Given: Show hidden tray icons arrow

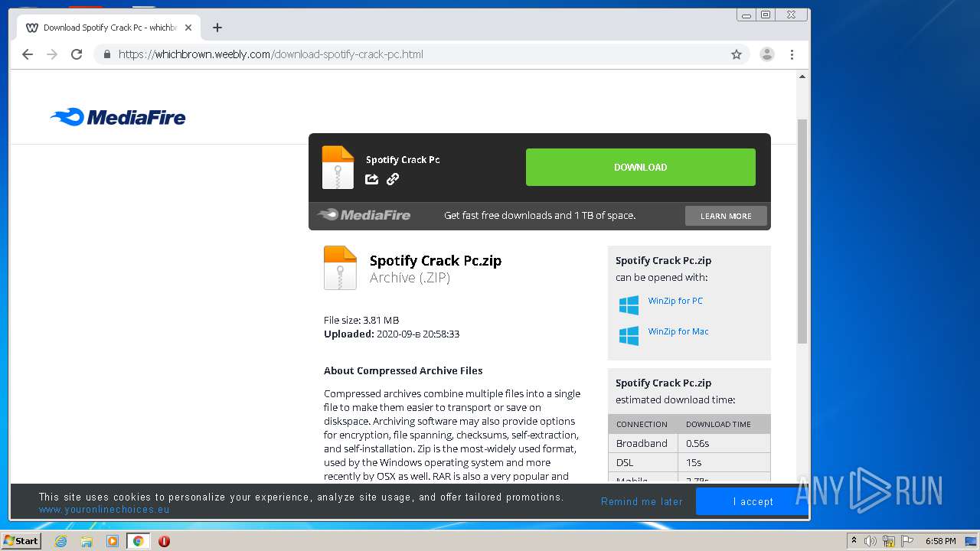Looking at the screenshot, I should [854, 541].
